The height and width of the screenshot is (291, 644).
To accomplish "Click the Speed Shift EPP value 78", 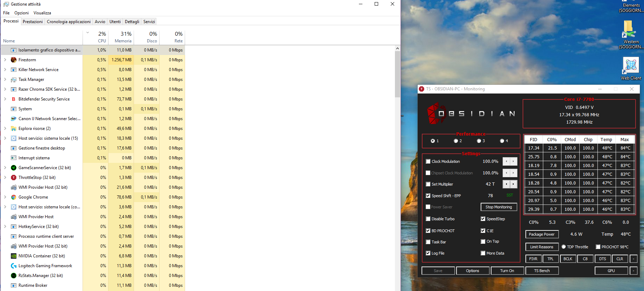I will (x=490, y=196).
